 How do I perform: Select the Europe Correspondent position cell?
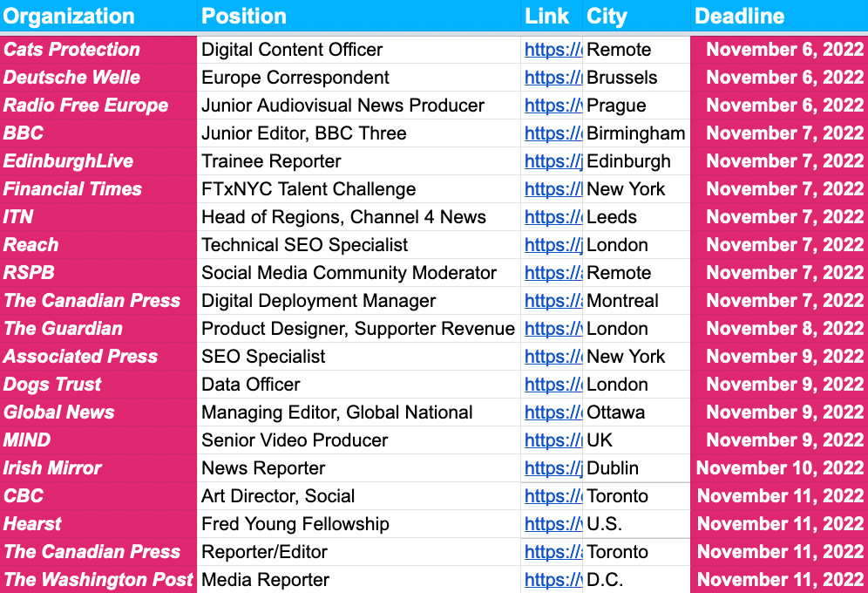359,78
